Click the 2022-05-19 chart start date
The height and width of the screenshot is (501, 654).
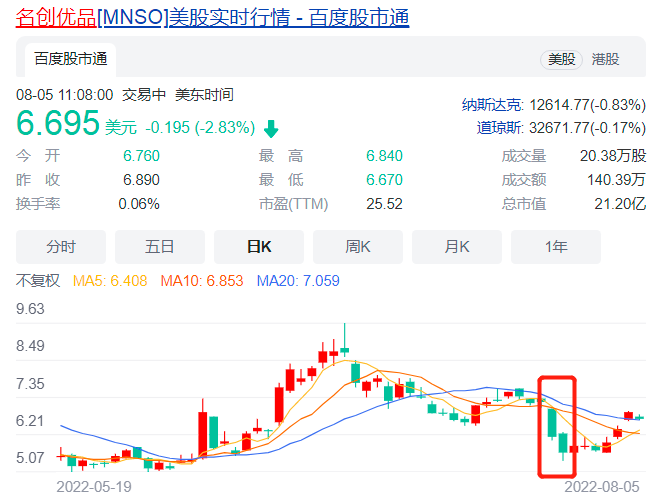(94, 487)
